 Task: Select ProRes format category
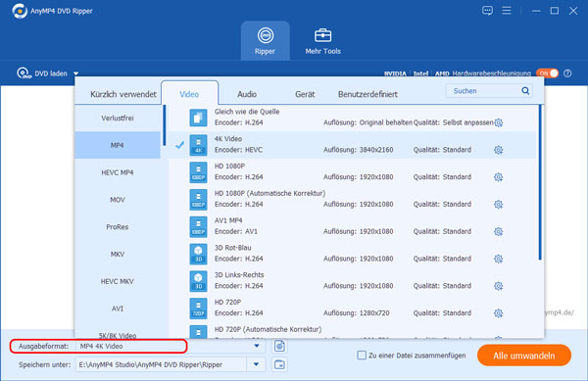click(x=118, y=226)
